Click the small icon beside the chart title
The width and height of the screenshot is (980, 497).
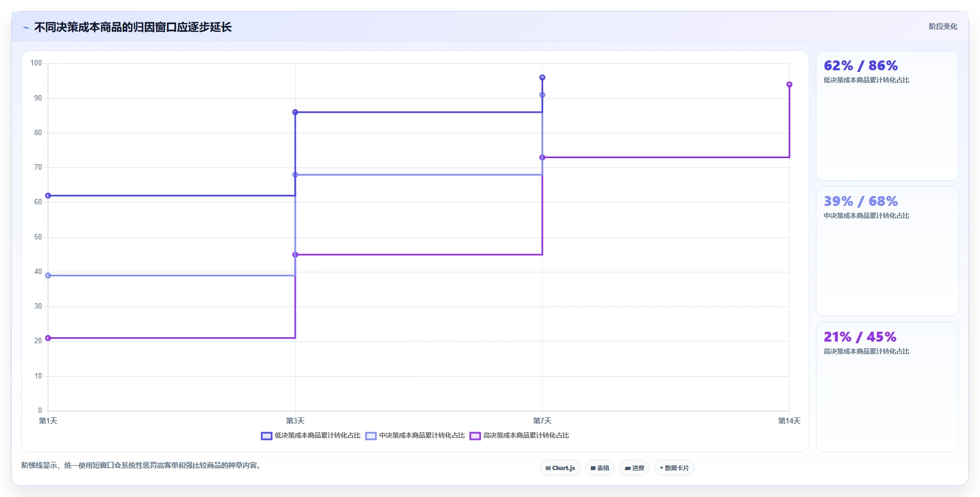tap(26, 27)
